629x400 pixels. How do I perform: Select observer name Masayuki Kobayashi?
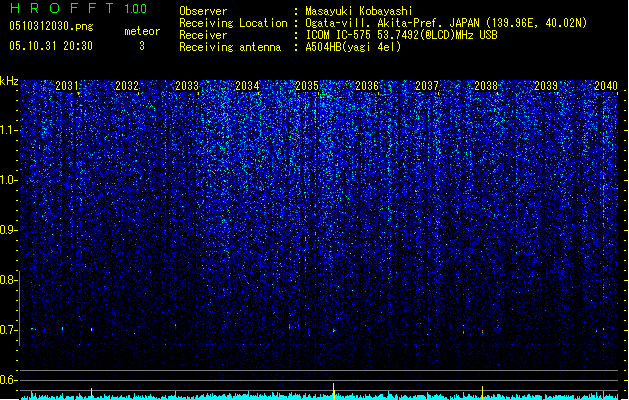(359, 11)
